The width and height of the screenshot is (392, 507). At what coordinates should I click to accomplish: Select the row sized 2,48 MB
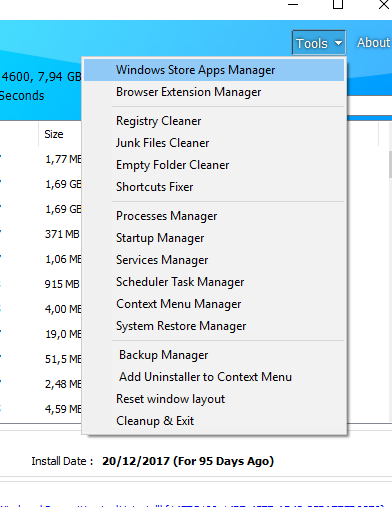click(63, 384)
